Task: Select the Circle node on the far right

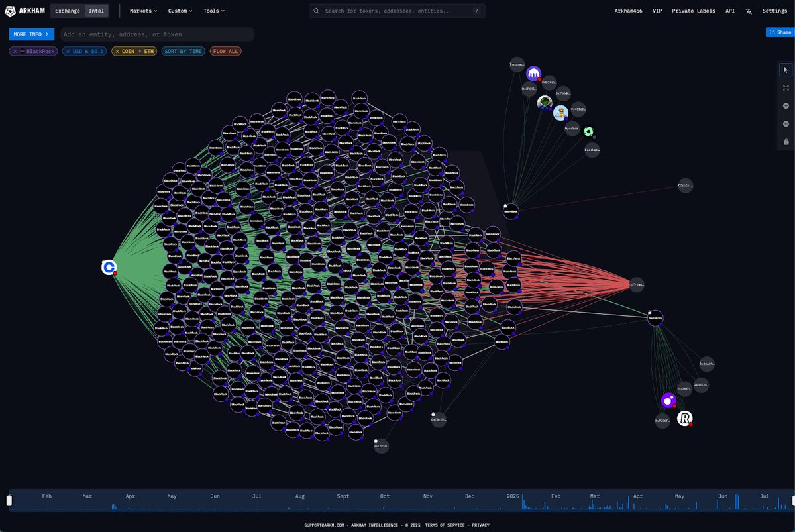Action: tap(685, 186)
